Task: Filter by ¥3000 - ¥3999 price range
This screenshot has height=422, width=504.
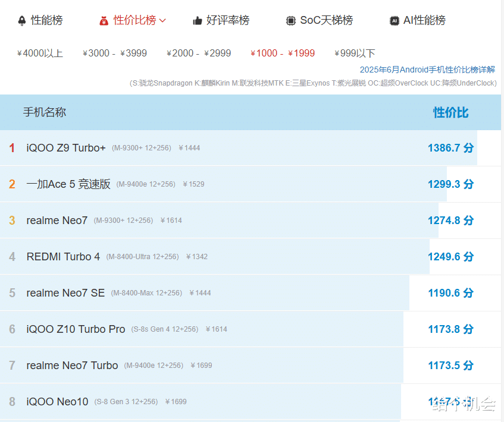Action: click(115, 53)
